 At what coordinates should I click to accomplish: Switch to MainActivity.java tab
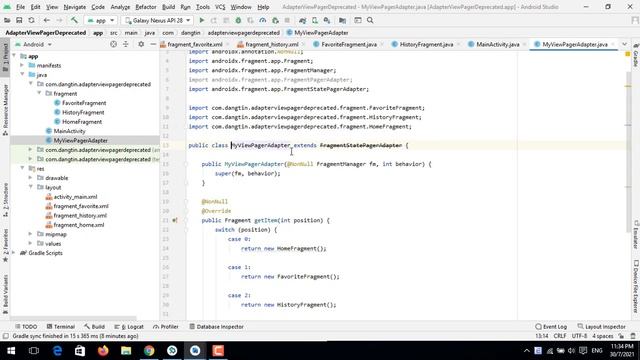point(498,44)
